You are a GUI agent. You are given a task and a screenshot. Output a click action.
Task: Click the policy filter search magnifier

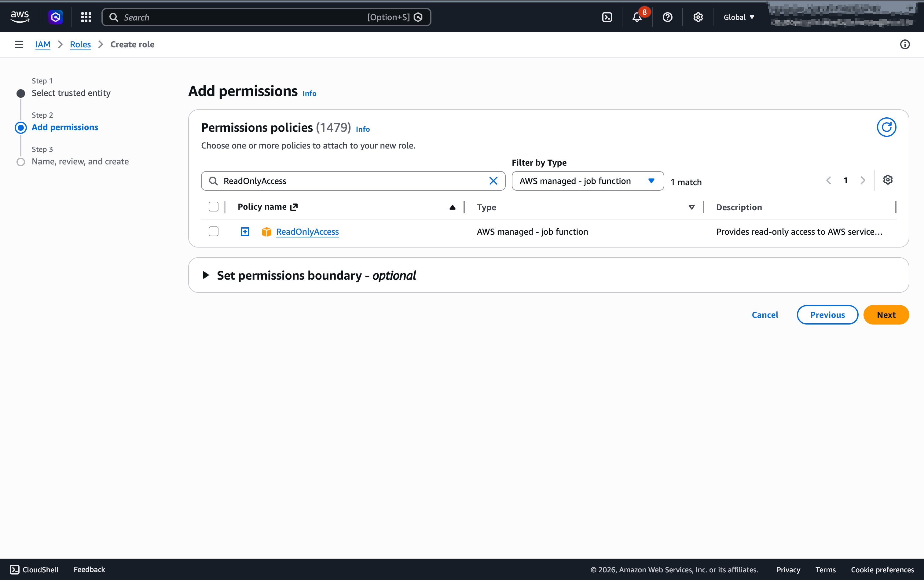point(213,181)
